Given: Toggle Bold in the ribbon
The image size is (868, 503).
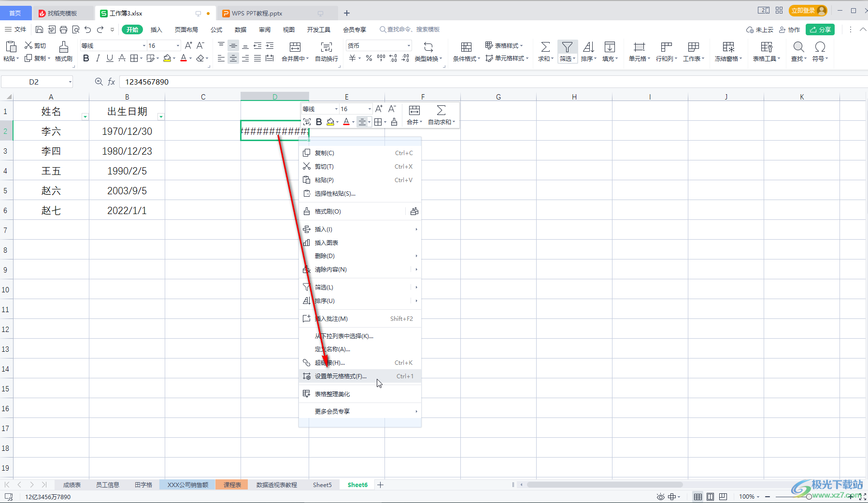Looking at the screenshot, I should (x=86, y=58).
